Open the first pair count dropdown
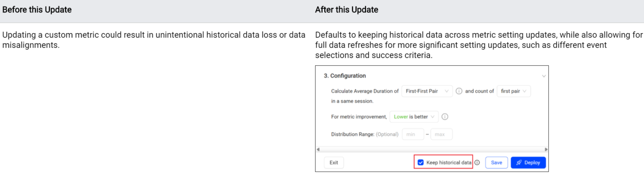This screenshot has height=177, width=644. [513, 91]
